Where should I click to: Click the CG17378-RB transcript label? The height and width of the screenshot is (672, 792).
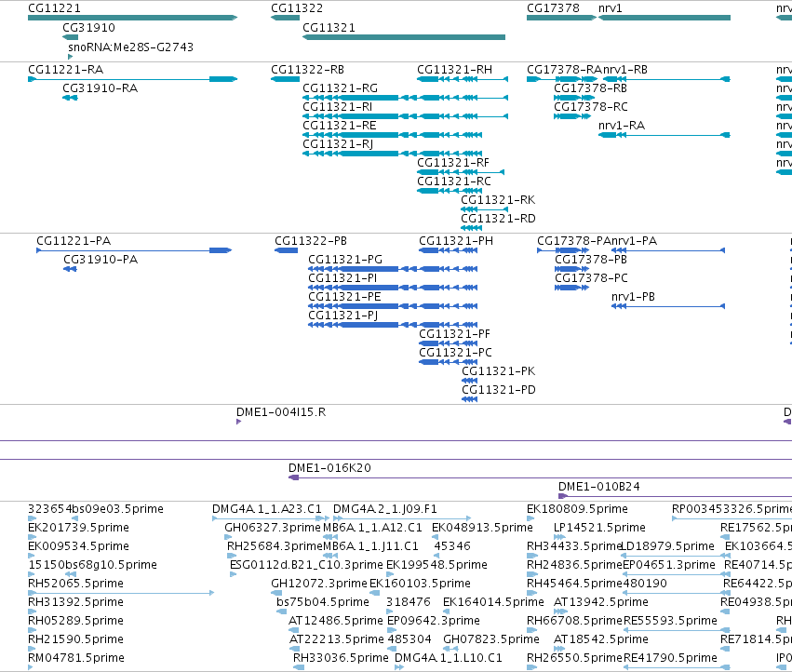(590, 88)
